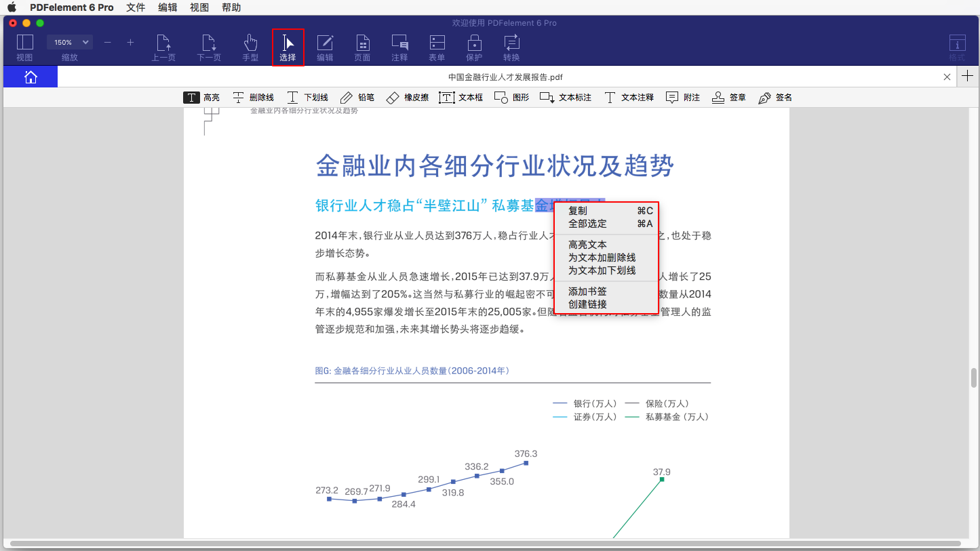This screenshot has width=980, height=551.
Task: Go to the Home screen icon
Action: tap(31, 77)
